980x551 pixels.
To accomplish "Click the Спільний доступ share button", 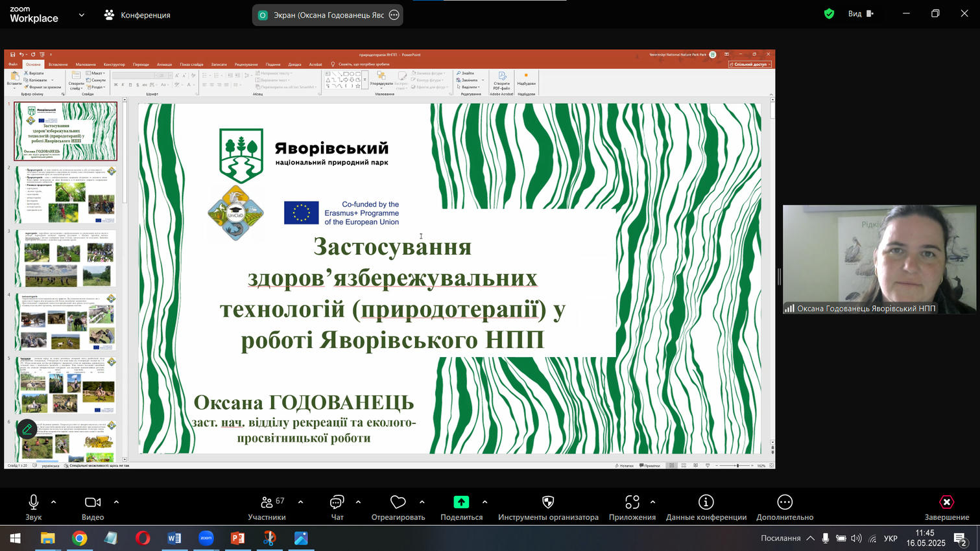I will click(x=750, y=64).
